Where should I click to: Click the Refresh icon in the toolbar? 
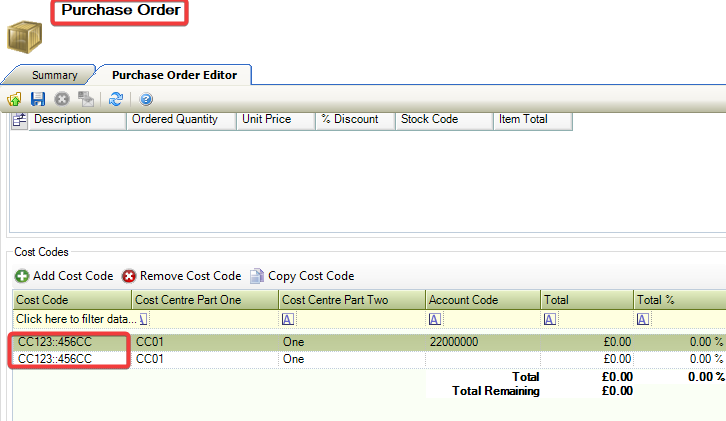pos(116,99)
